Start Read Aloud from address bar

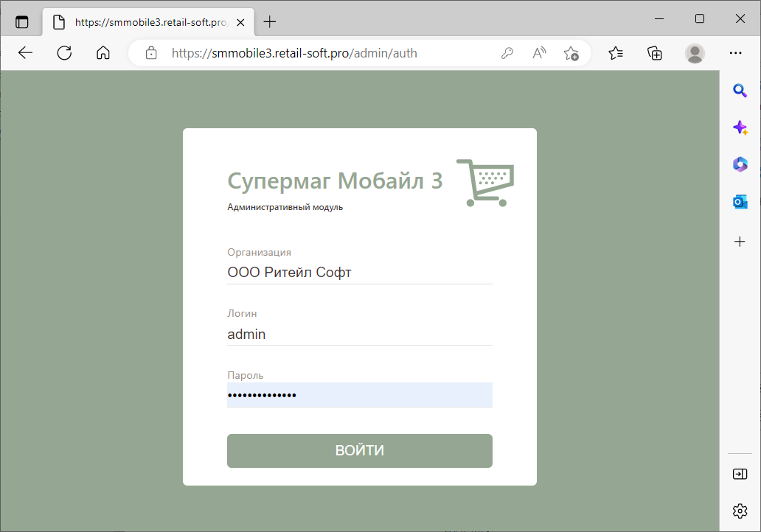[x=539, y=53]
